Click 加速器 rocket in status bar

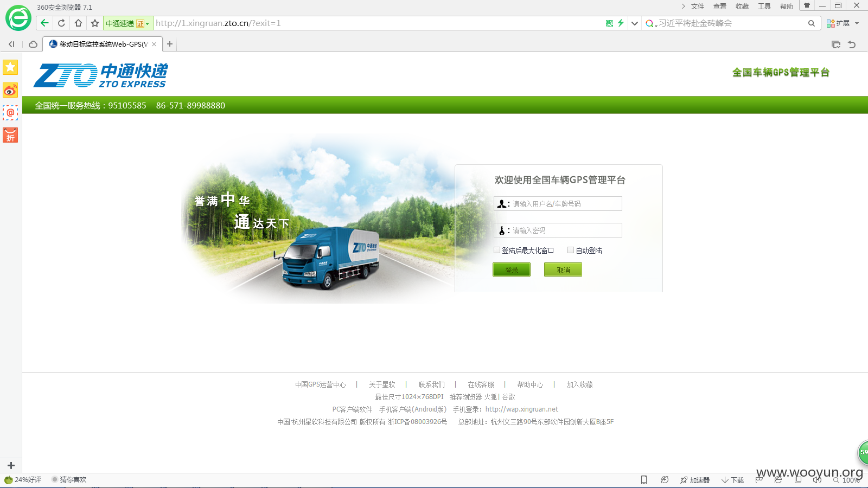point(695,480)
